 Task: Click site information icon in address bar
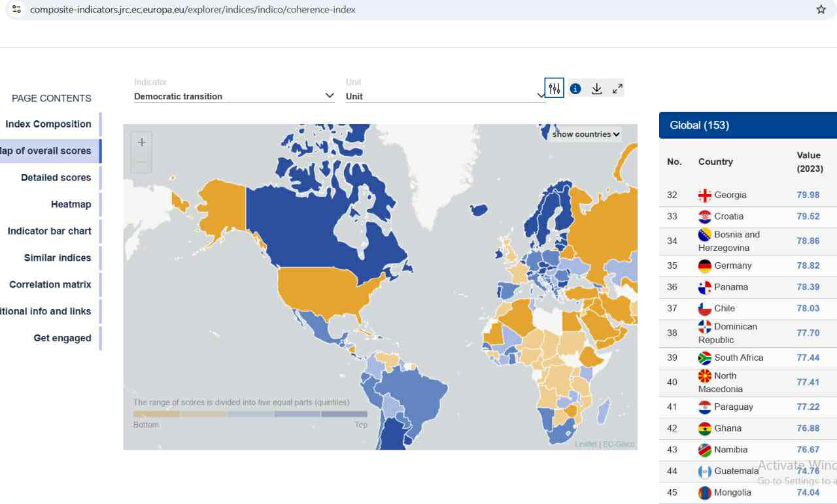(x=17, y=10)
